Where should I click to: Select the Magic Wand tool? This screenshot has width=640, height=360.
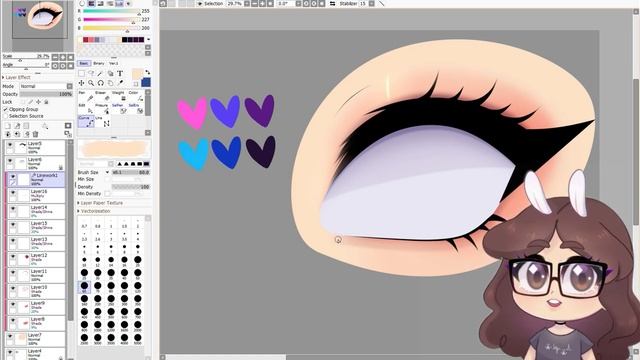click(x=100, y=74)
